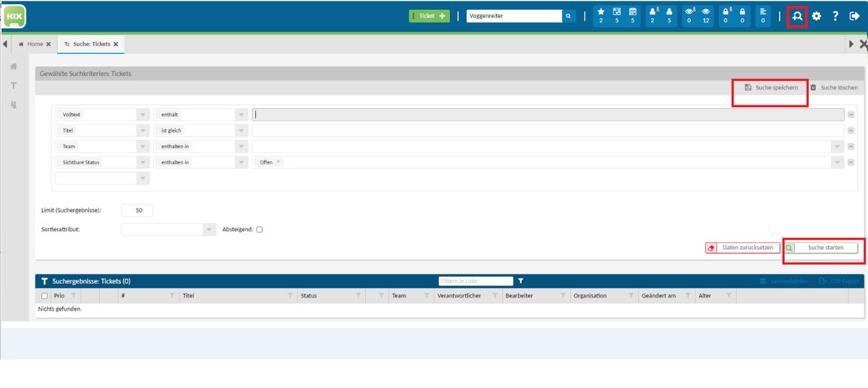Enable the Absteigend checkbox
Viewport: 868px width, 388px height.
tap(260, 230)
